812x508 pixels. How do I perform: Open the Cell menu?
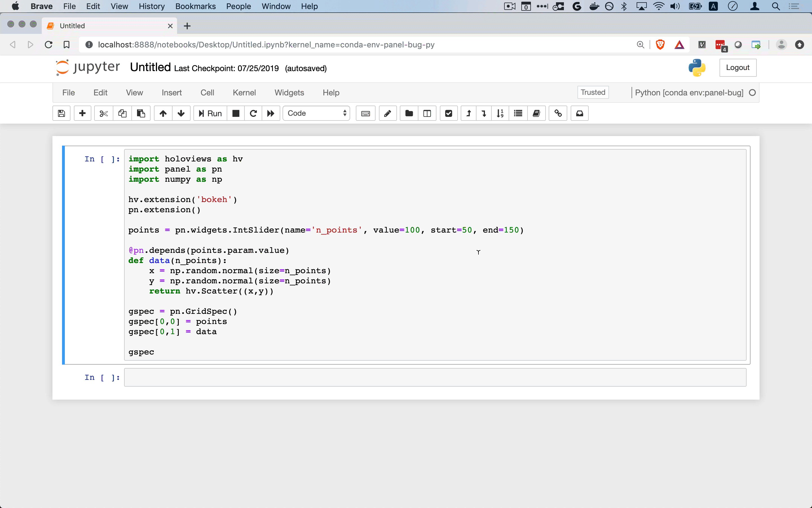(207, 93)
